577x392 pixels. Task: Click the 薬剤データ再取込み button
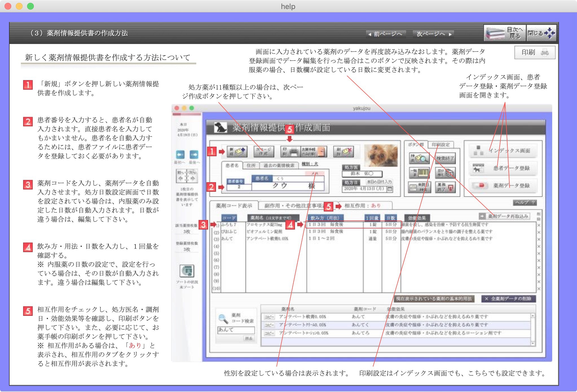point(505,216)
